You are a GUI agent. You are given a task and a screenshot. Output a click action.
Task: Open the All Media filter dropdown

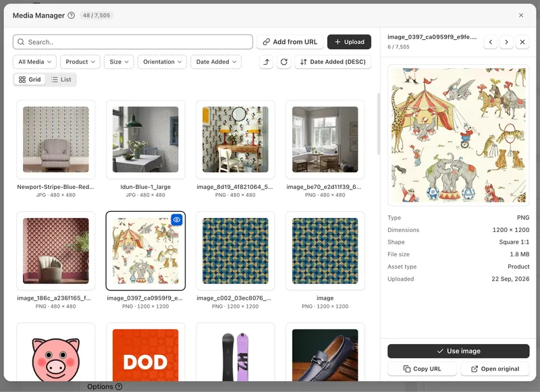pyautogui.click(x=34, y=62)
